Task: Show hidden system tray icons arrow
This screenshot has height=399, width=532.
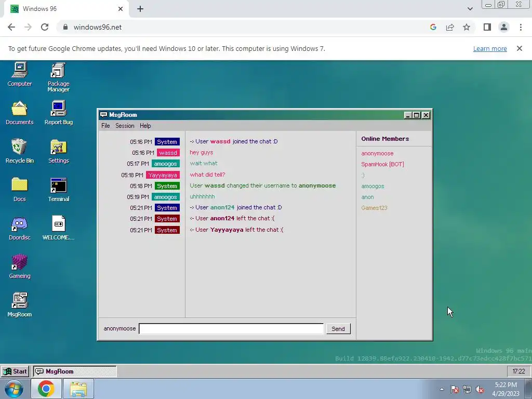Action: pos(442,389)
